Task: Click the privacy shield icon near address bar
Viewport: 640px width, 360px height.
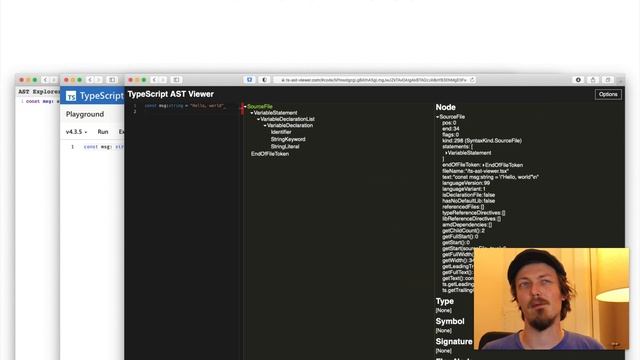Action: [x=264, y=80]
